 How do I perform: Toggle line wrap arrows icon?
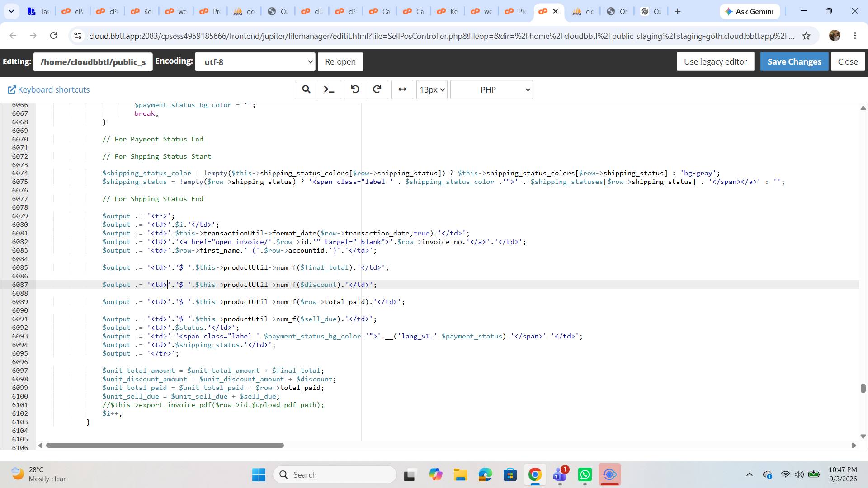(402, 89)
